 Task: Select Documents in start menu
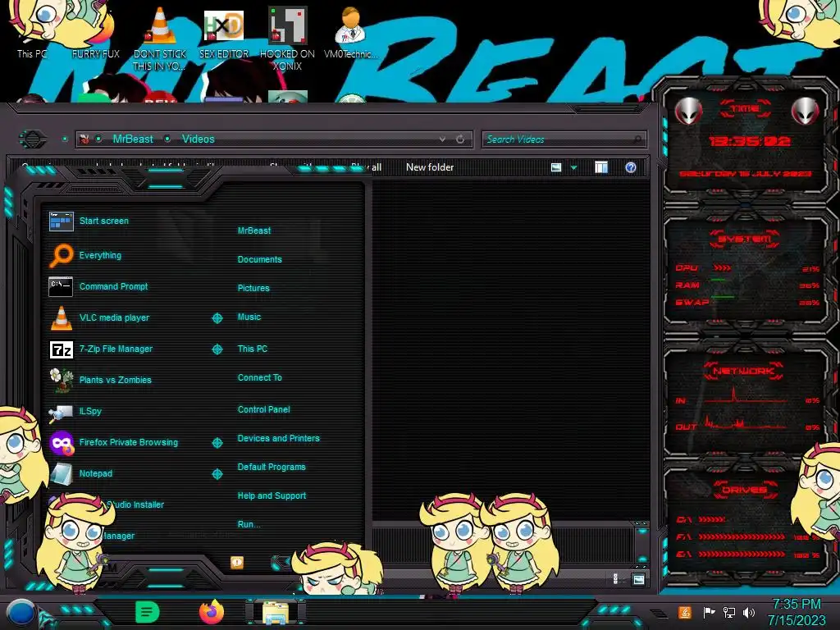pos(259,259)
